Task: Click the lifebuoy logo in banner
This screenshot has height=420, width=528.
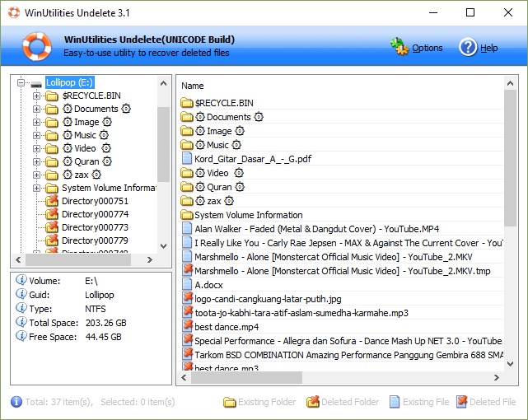Action: pyautogui.click(x=37, y=46)
